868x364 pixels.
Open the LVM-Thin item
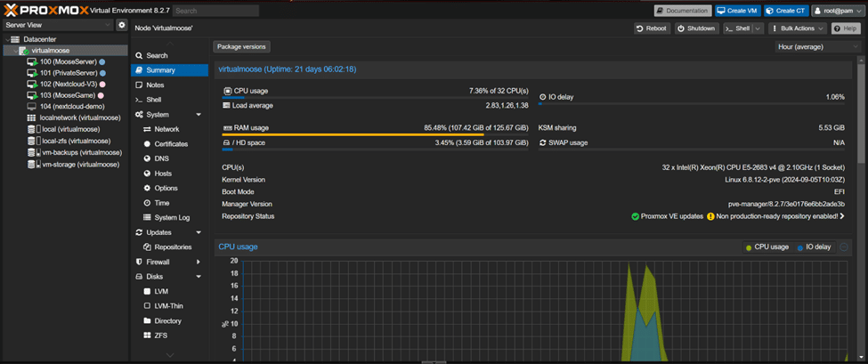(x=169, y=306)
